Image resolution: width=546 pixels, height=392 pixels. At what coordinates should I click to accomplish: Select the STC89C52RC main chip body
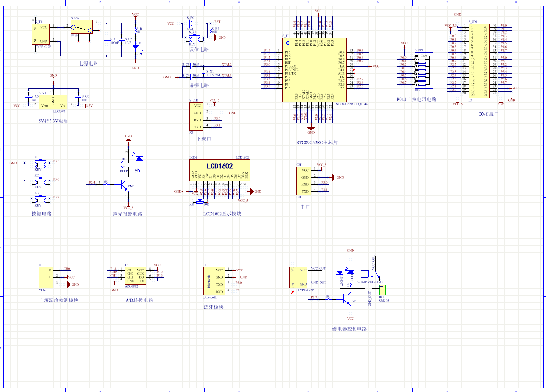coord(314,70)
